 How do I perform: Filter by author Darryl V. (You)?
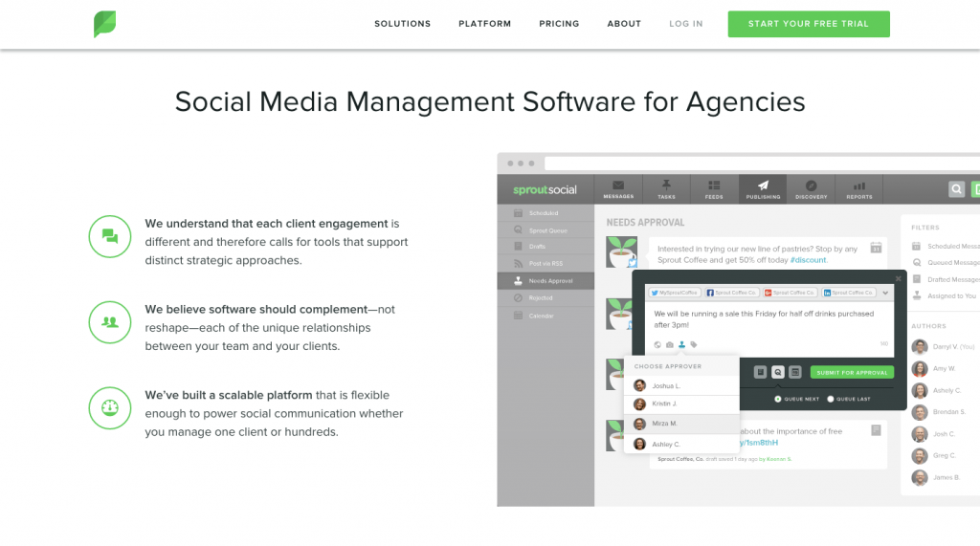point(944,346)
